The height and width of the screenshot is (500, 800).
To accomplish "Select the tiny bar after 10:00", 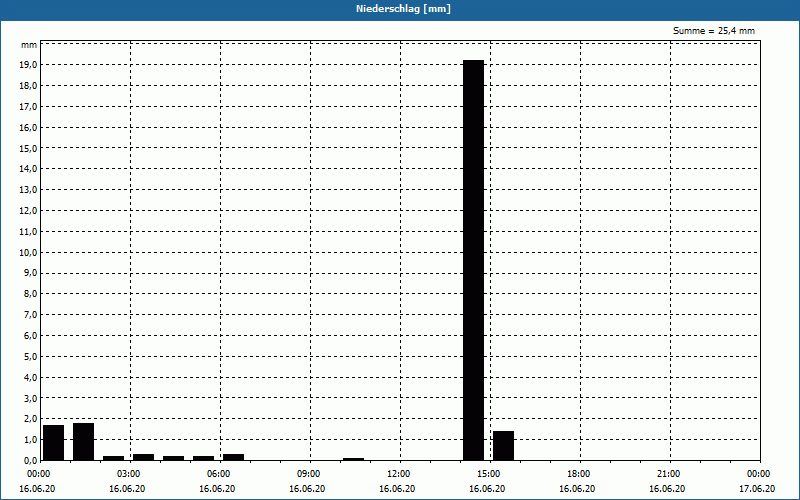I will [x=354, y=459].
